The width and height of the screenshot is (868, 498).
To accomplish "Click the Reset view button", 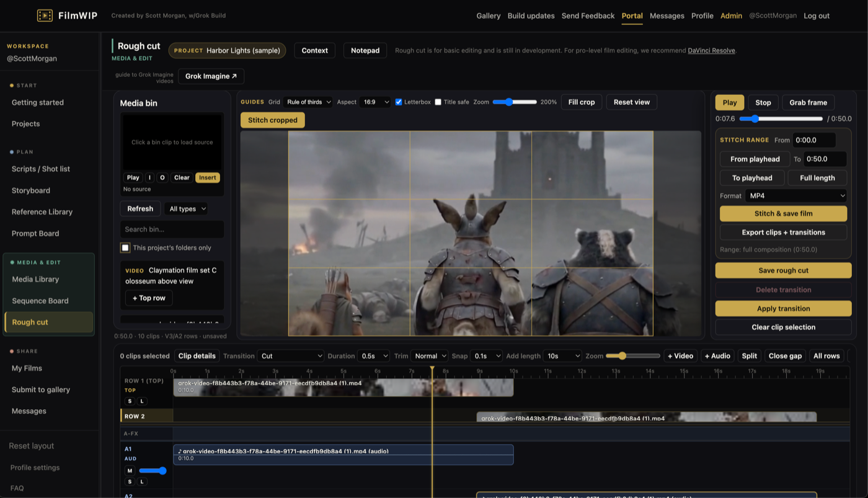I will coord(632,102).
